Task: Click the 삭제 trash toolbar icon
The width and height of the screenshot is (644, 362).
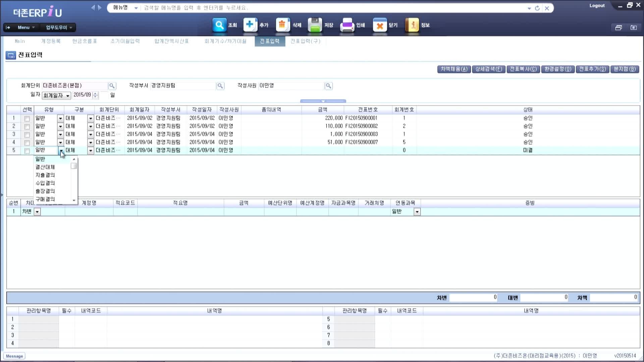Action: tap(283, 25)
